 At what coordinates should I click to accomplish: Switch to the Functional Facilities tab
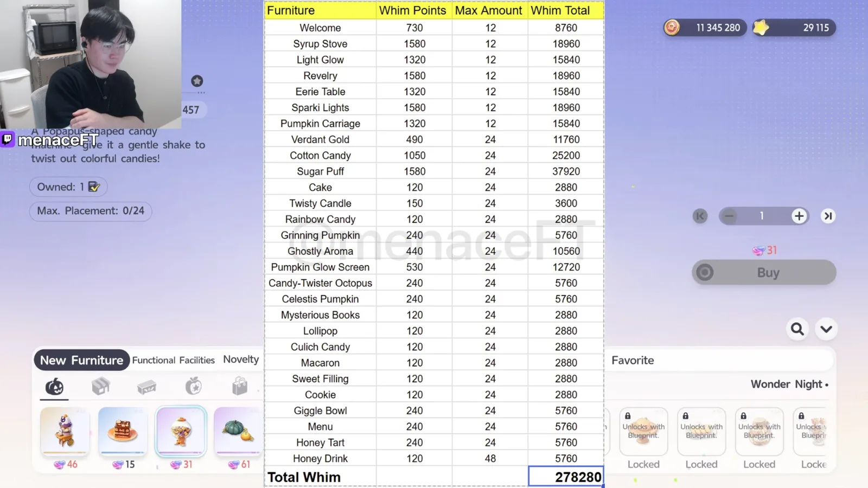173,360
